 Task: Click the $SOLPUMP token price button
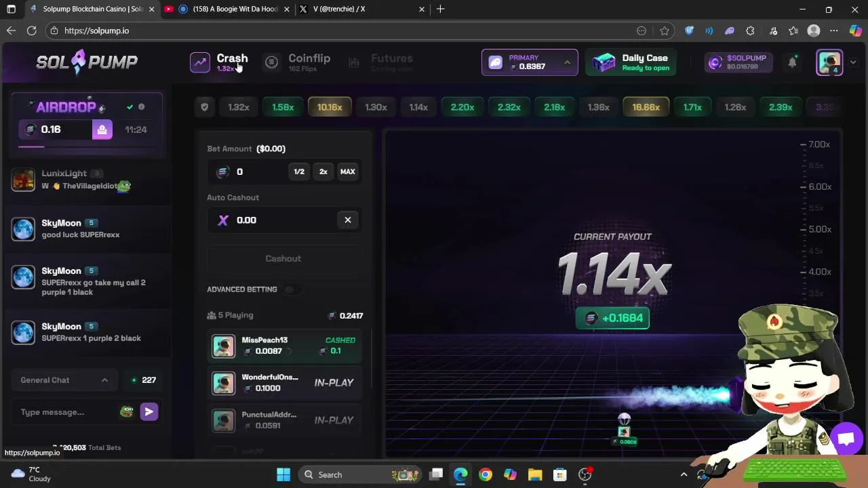[x=737, y=62]
